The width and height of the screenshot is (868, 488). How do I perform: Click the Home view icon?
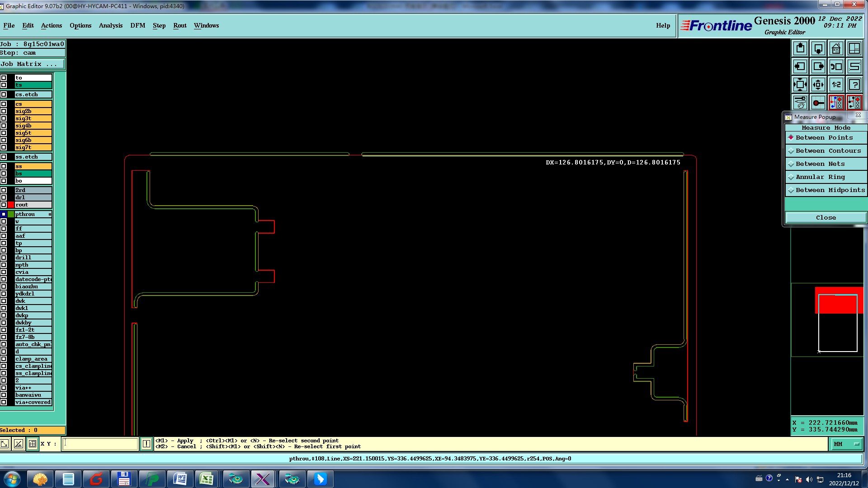point(836,48)
